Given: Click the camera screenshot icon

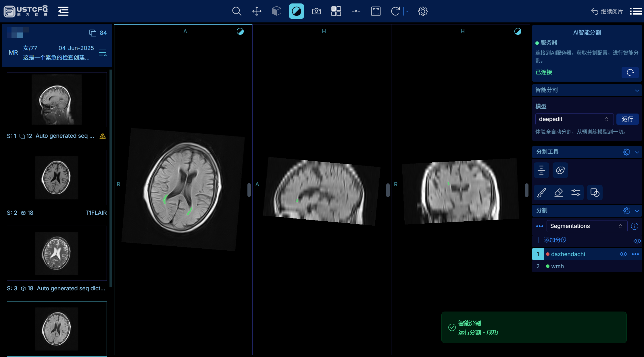Looking at the screenshot, I should pos(316,11).
